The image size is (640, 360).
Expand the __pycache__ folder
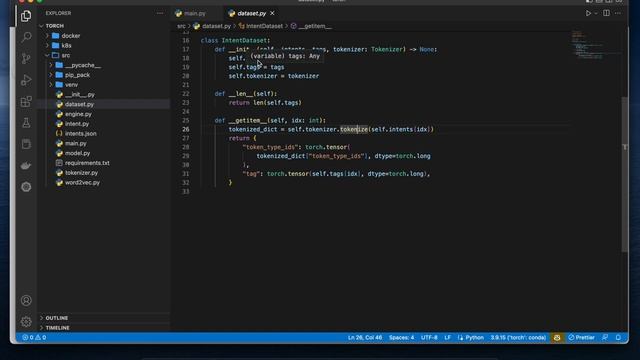[83, 65]
